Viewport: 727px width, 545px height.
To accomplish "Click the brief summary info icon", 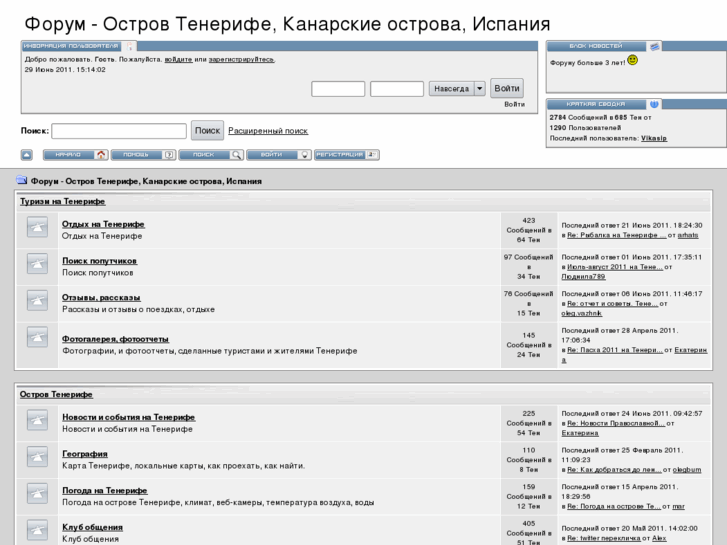I will coord(654,104).
